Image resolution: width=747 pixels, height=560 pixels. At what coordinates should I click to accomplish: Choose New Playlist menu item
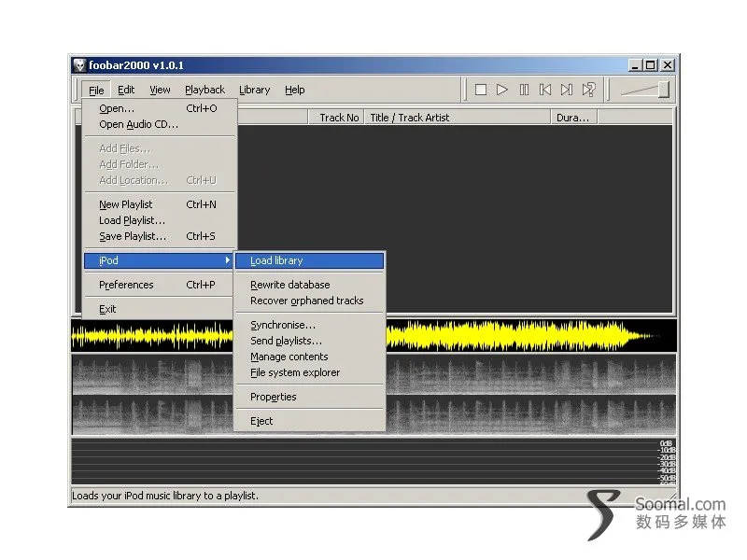click(160, 204)
